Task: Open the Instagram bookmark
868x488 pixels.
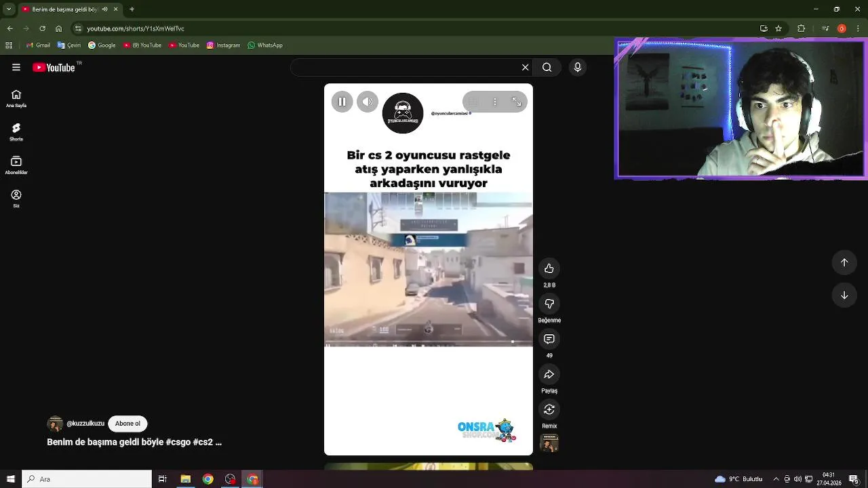Action: [x=223, y=45]
